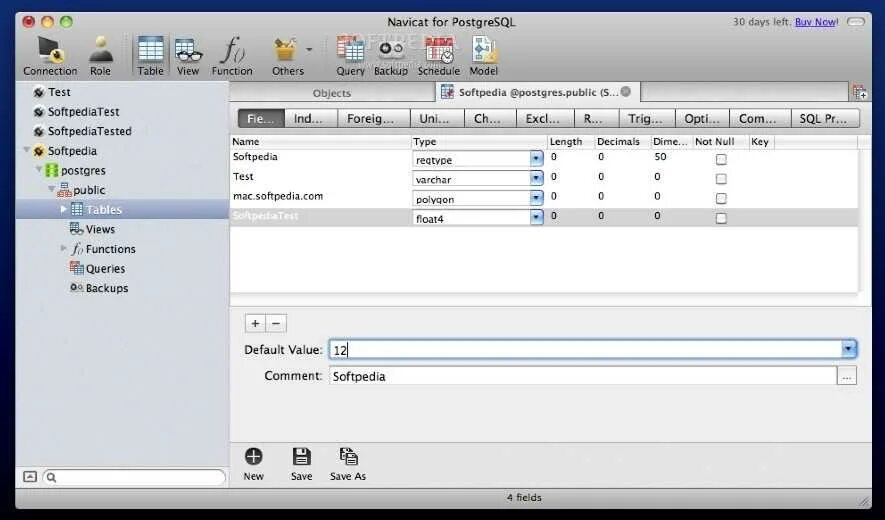Viewport: 885px width, 520px height.
Task: Open the polygon type dropdown
Action: [x=536, y=198]
